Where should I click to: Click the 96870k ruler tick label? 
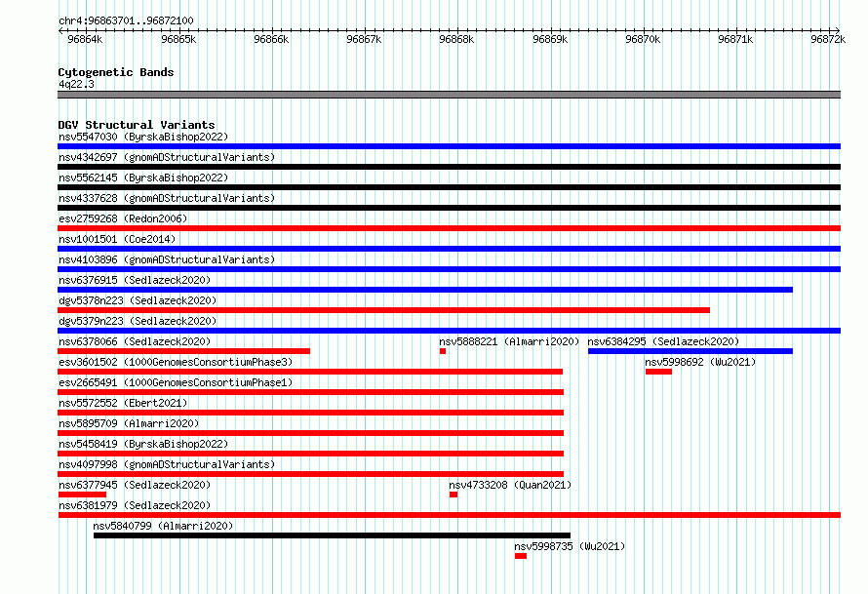pyautogui.click(x=643, y=39)
